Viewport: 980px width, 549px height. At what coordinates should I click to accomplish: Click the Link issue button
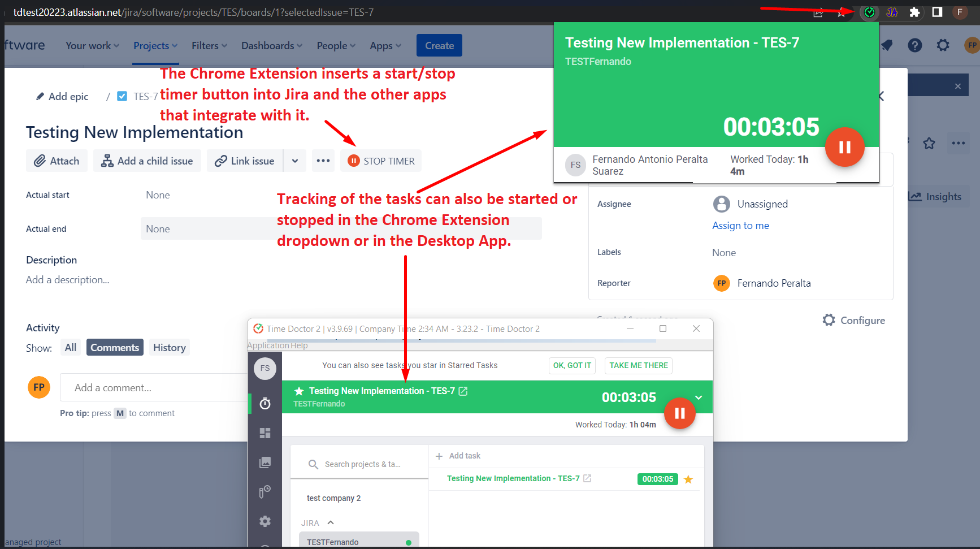tap(245, 161)
